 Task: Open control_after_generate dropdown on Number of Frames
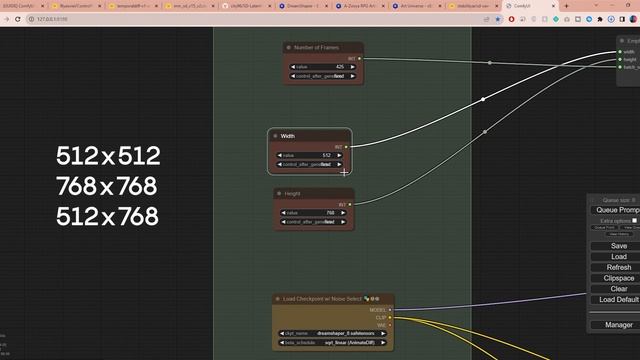323,76
